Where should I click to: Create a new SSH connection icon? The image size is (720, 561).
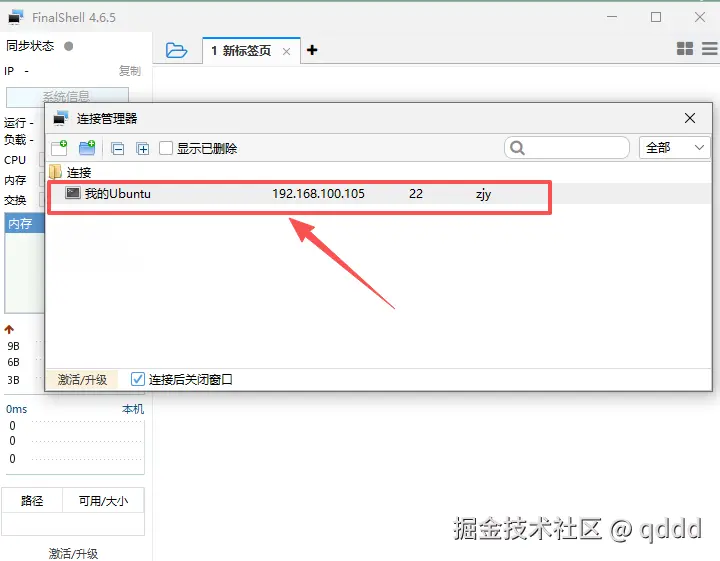tap(59, 148)
